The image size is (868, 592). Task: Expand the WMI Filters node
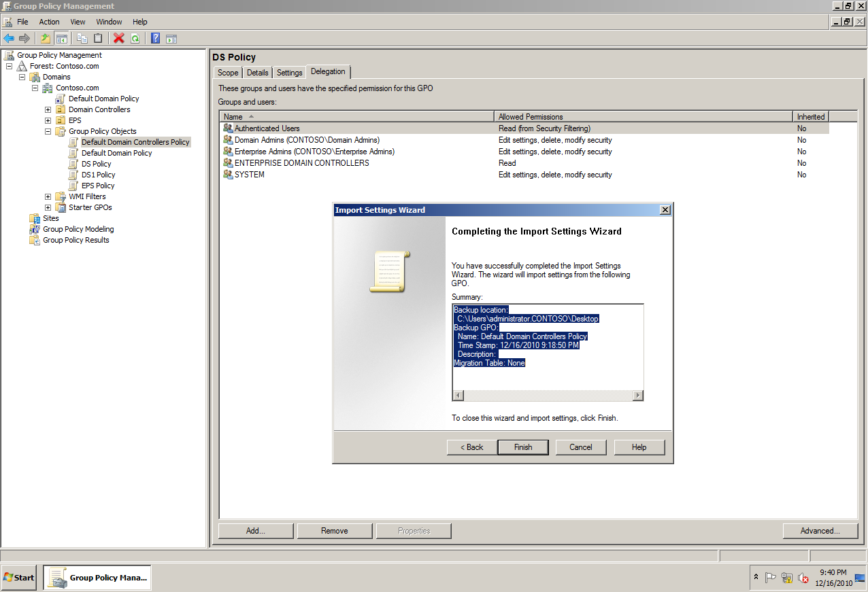47,196
